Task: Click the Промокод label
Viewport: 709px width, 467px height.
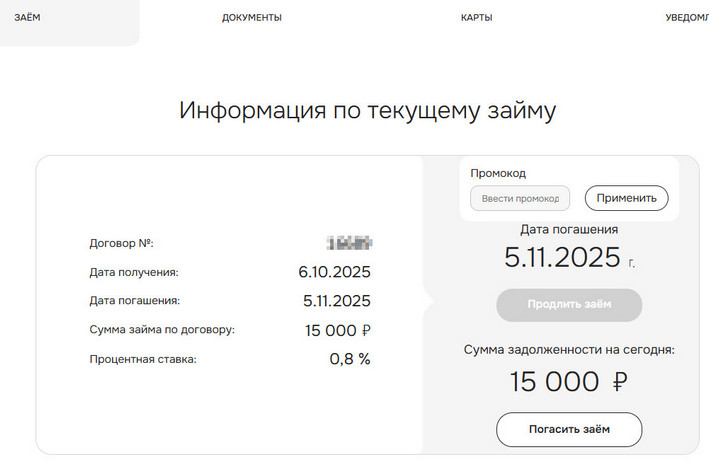Action: pos(498,173)
